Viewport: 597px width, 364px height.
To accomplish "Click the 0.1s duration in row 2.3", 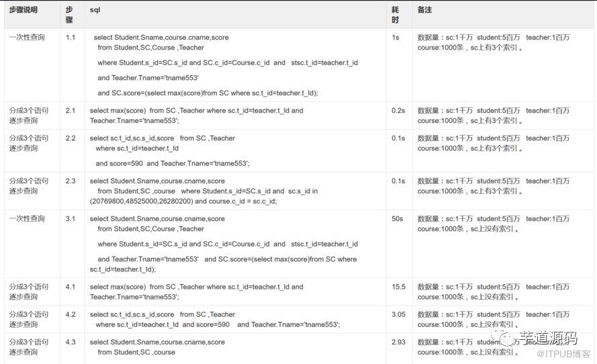I will [x=398, y=181].
